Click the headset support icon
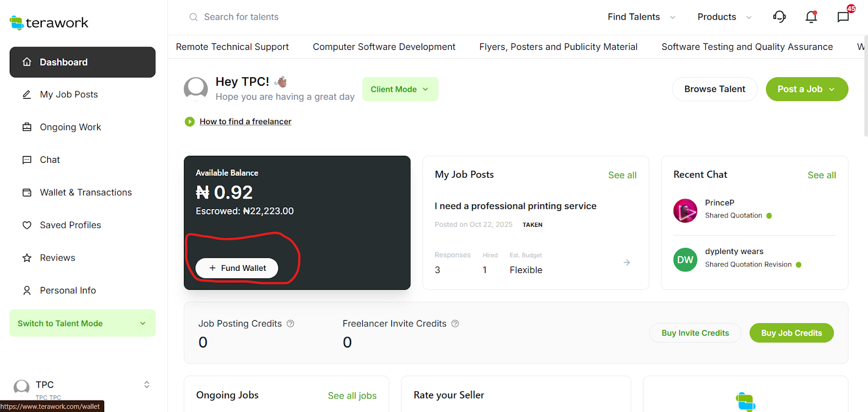Viewport: 868px width, 412px height. coord(779,17)
